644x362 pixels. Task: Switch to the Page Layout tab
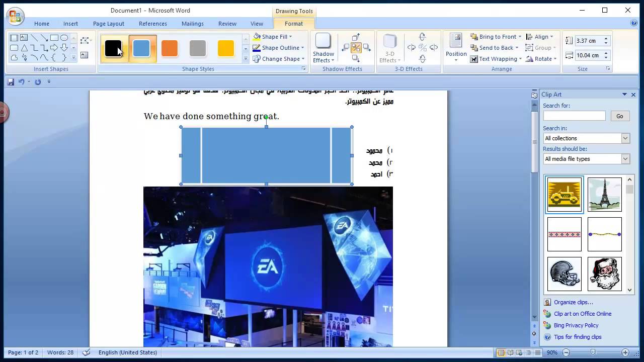tap(109, 24)
